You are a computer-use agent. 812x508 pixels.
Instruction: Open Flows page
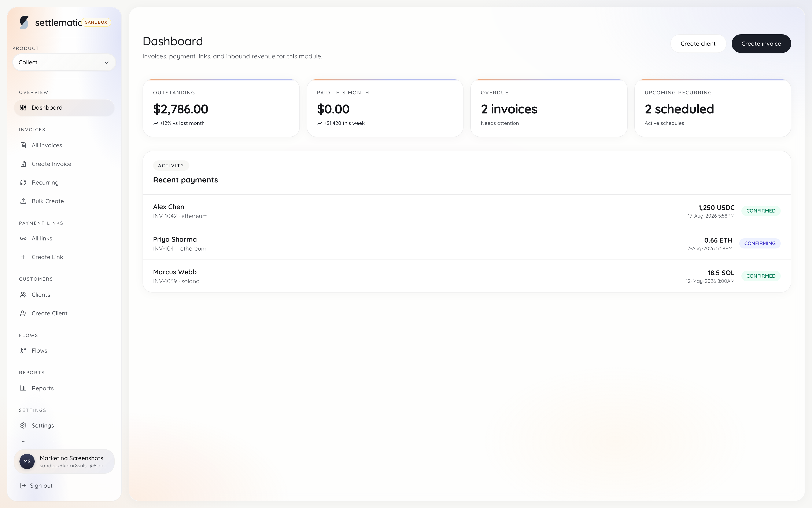coord(64,351)
